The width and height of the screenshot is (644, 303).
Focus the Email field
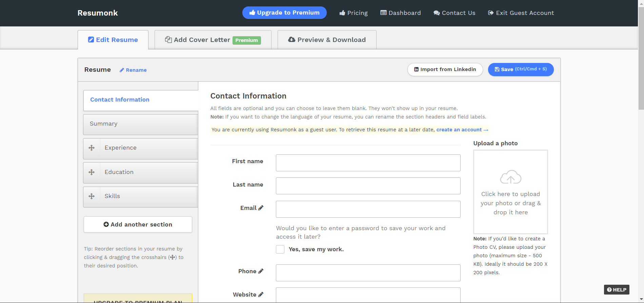[368, 209]
